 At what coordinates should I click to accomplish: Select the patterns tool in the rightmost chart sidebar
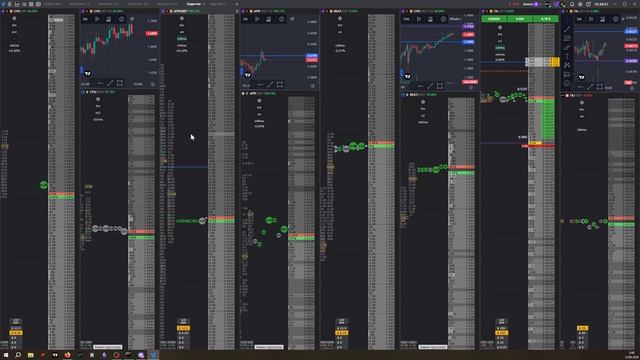[x=567, y=65]
